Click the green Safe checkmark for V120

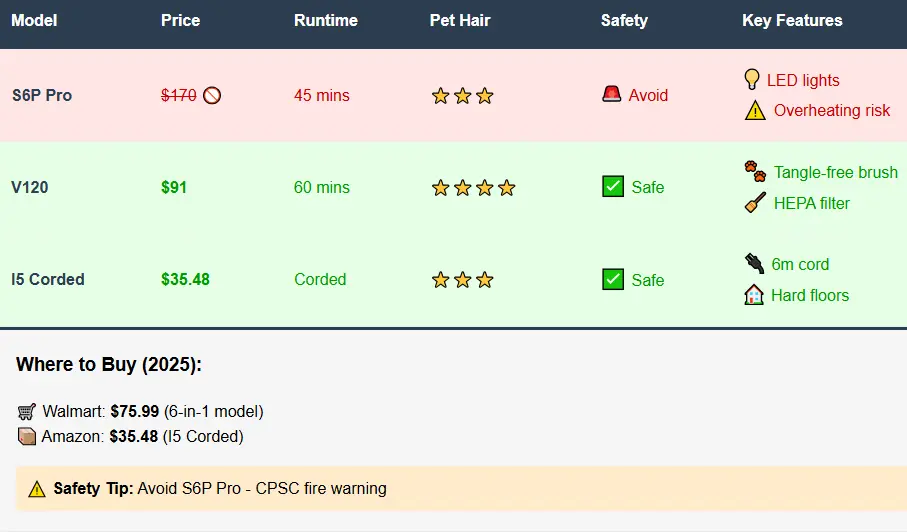[x=613, y=186]
